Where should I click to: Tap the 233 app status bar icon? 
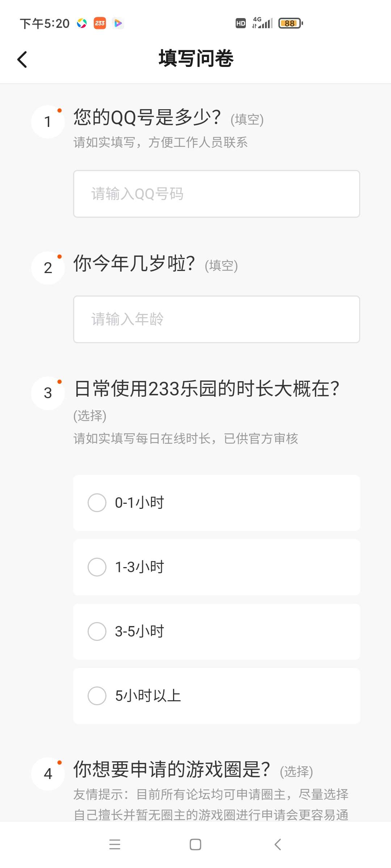[100, 24]
